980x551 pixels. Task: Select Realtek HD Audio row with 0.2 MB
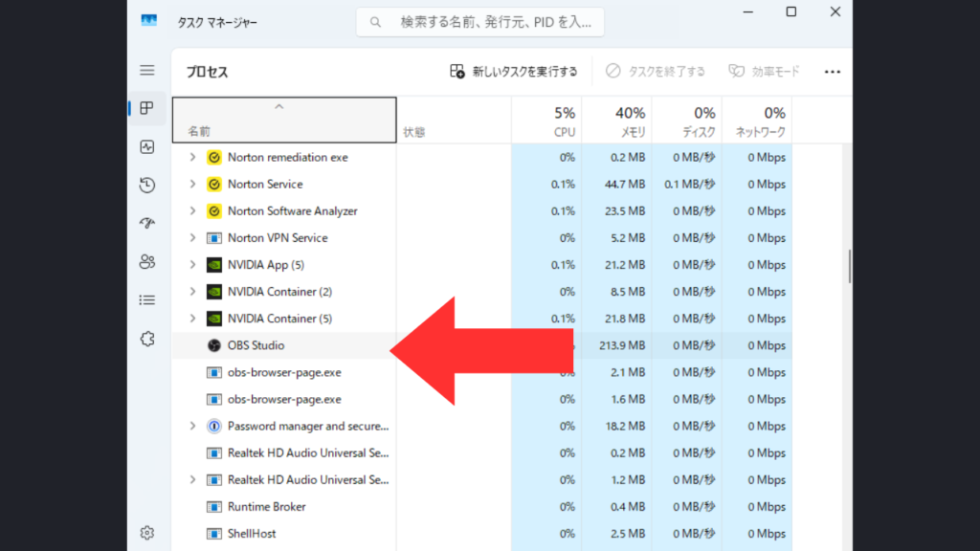point(482,452)
